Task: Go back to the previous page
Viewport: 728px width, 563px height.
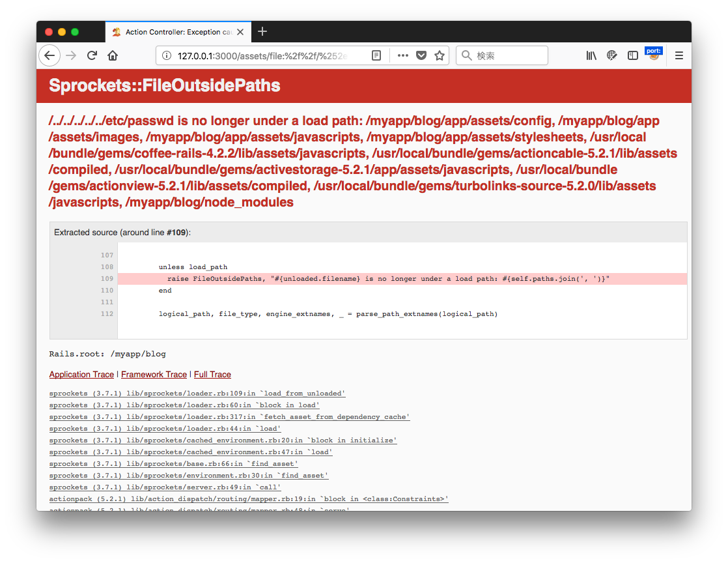Action: pyautogui.click(x=49, y=56)
